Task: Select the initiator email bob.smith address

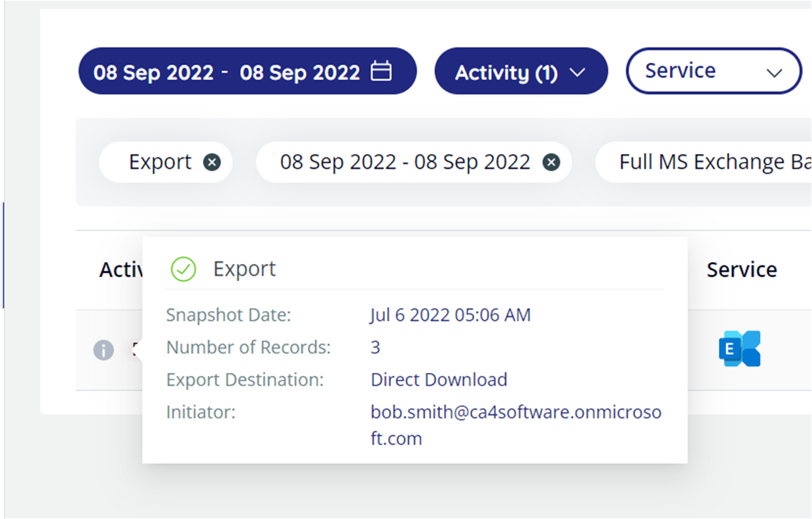Action: click(516, 425)
